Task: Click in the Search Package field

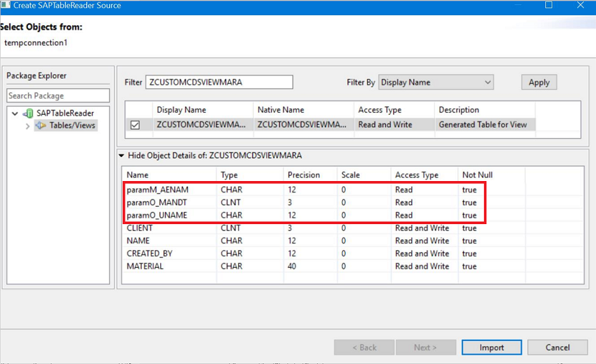Action: tap(58, 96)
